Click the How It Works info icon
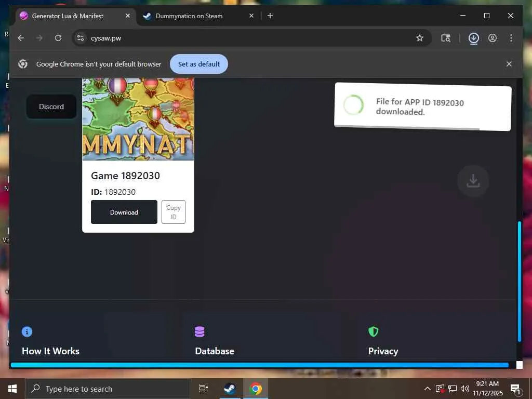This screenshot has width=532, height=399. click(27, 331)
